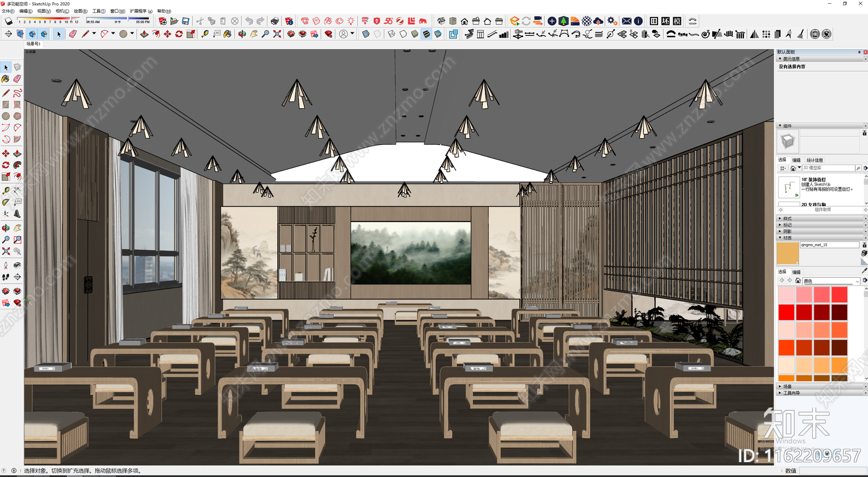Image resolution: width=868 pixels, height=477 pixels.
Task: Open the Line tool dropdown arrow
Action: [x=94, y=34]
